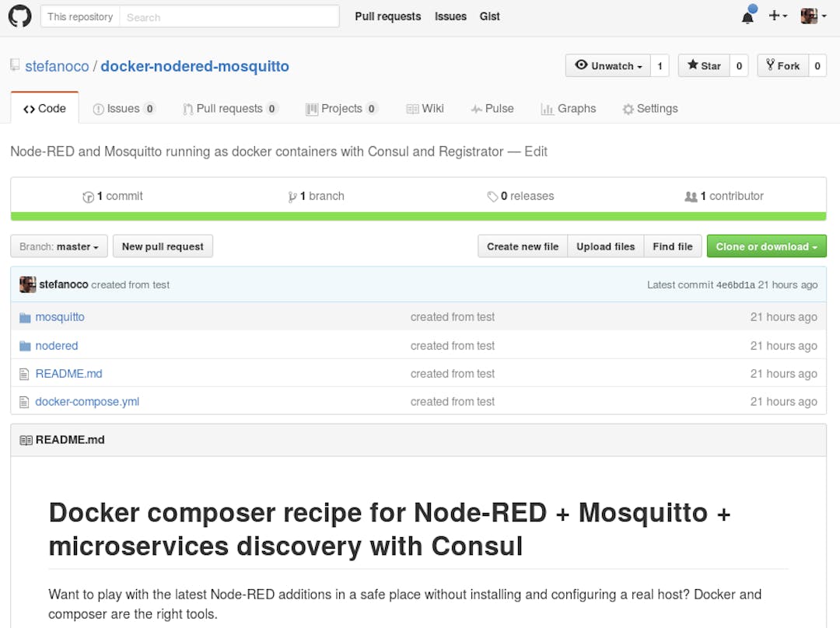Screen dimensions: 840x628
Task: Open the Clone or download dropdown
Action: pyautogui.click(x=765, y=246)
